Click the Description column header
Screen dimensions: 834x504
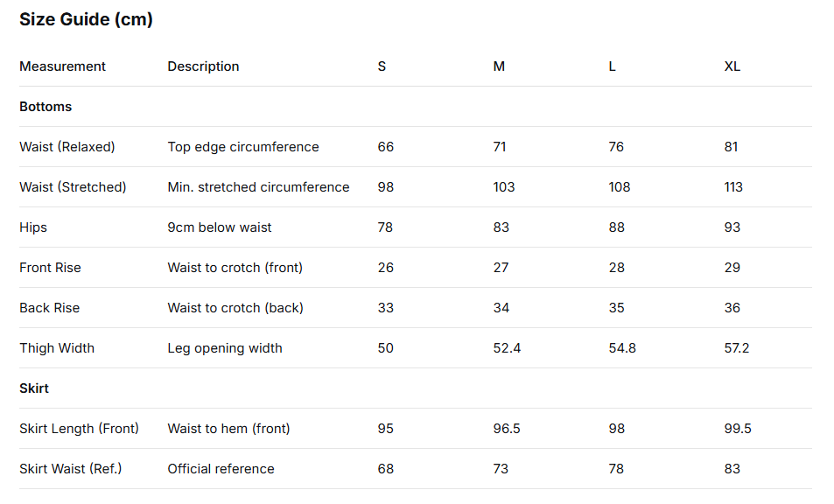(x=203, y=66)
